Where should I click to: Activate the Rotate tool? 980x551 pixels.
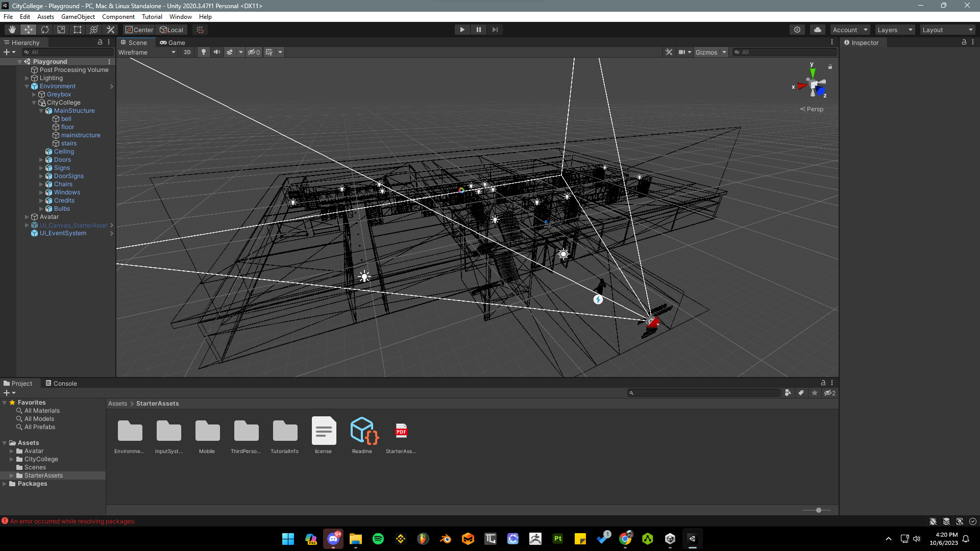click(x=44, y=29)
